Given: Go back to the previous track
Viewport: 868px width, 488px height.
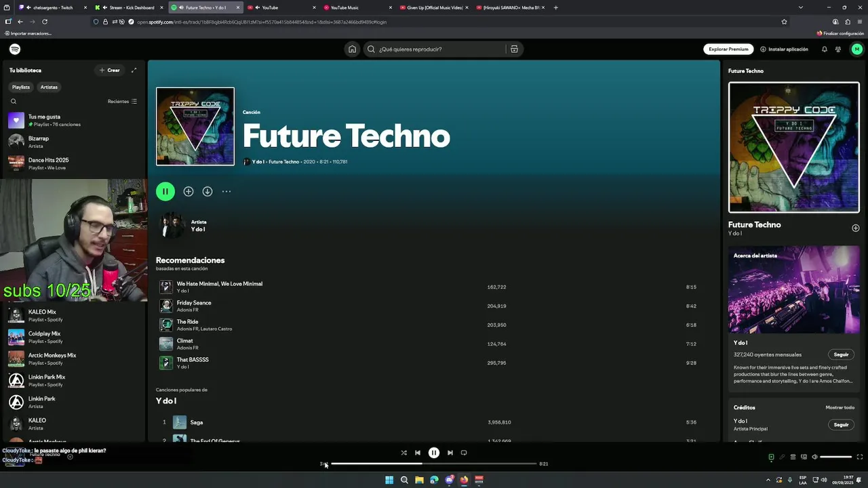Looking at the screenshot, I should (418, 453).
